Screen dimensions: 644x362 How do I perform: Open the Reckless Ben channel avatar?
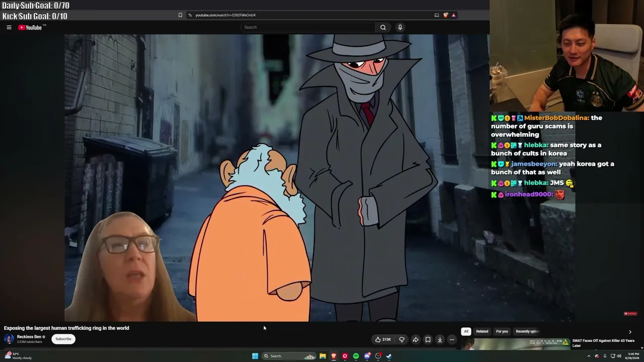tap(9, 339)
